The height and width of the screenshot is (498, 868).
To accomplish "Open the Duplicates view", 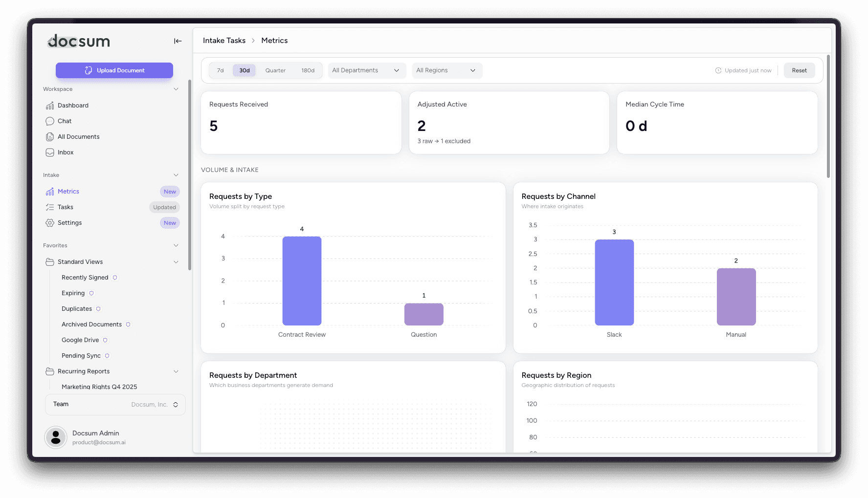I will (x=77, y=309).
